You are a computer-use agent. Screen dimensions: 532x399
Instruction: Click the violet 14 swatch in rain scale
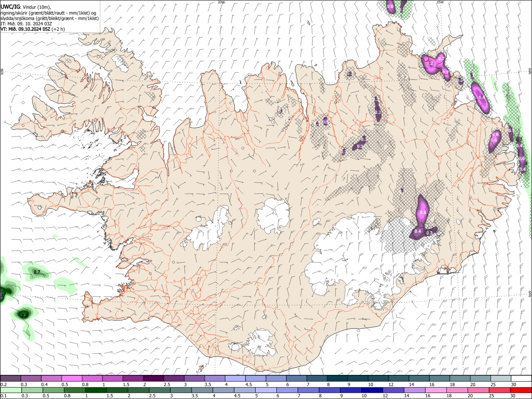coord(415,390)
